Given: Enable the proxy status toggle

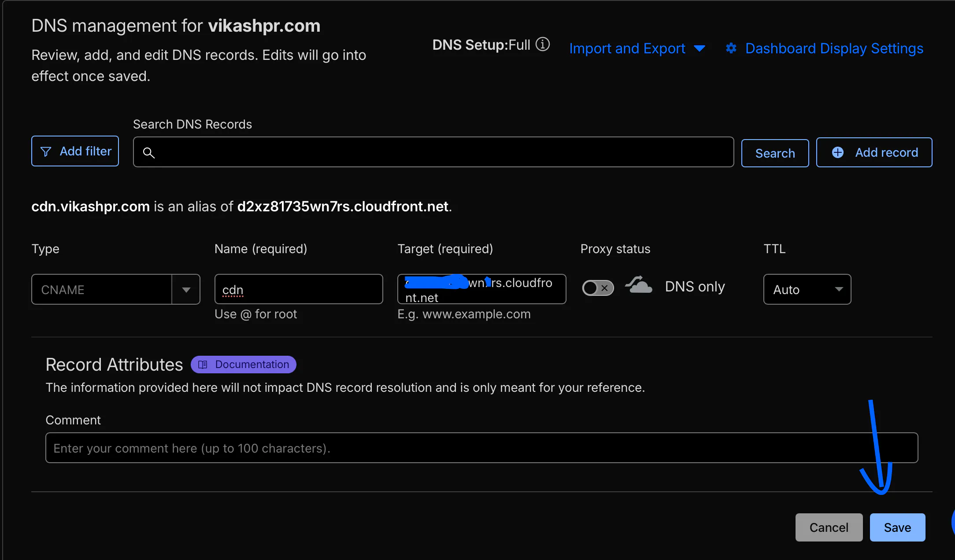Looking at the screenshot, I should point(598,287).
